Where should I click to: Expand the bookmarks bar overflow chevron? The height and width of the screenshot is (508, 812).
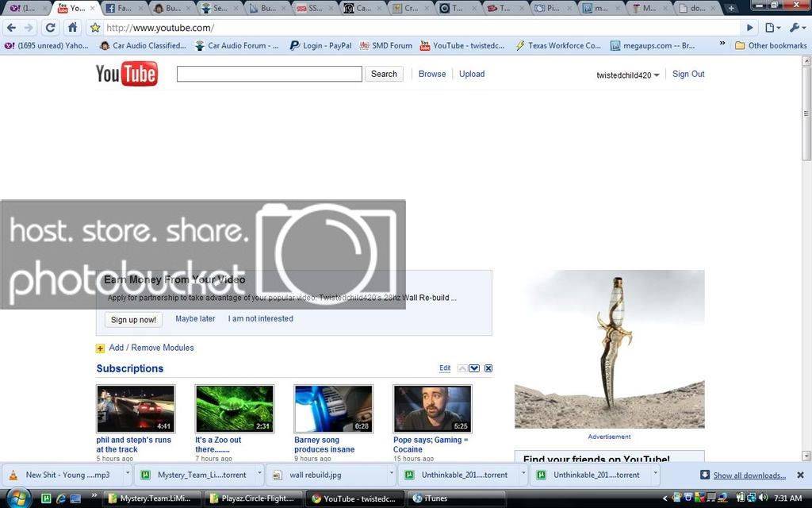pos(722,44)
